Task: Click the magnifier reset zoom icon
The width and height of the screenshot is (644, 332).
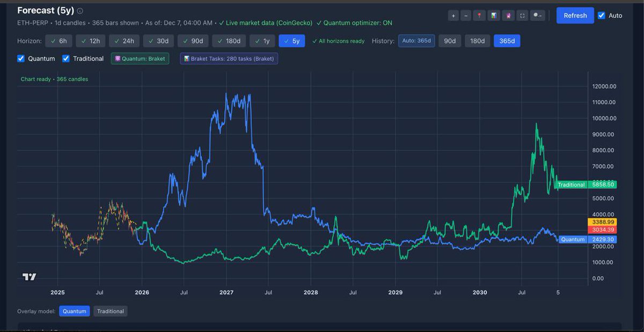Action: click(538, 16)
